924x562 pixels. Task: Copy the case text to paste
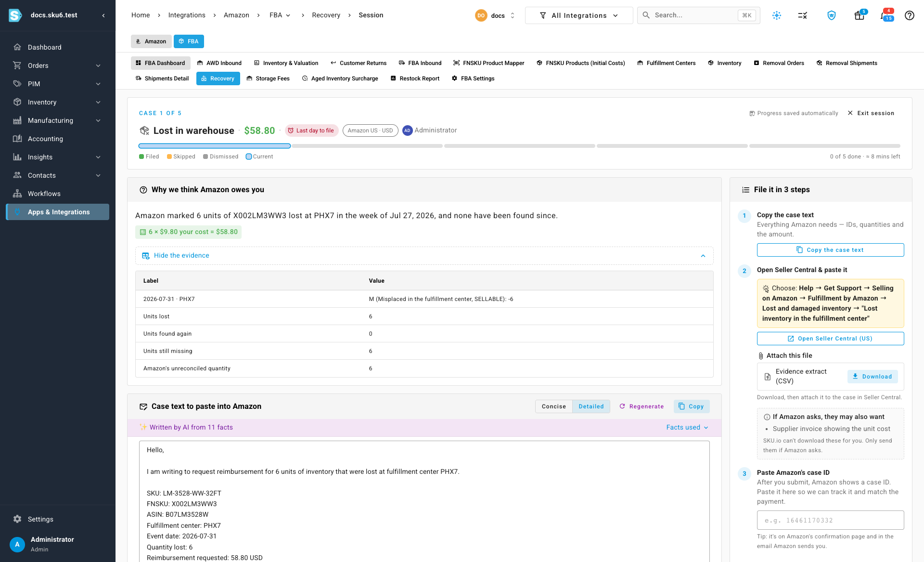tap(692, 406)
